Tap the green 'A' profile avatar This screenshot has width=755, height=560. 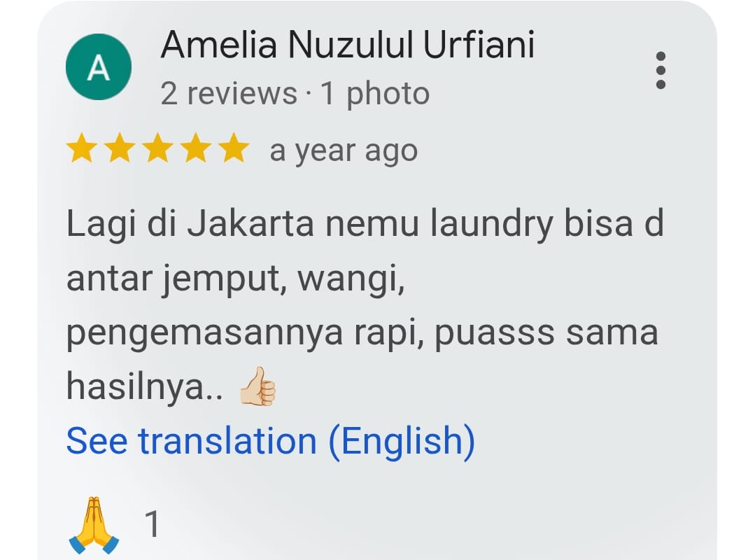(x=99, y=67)
